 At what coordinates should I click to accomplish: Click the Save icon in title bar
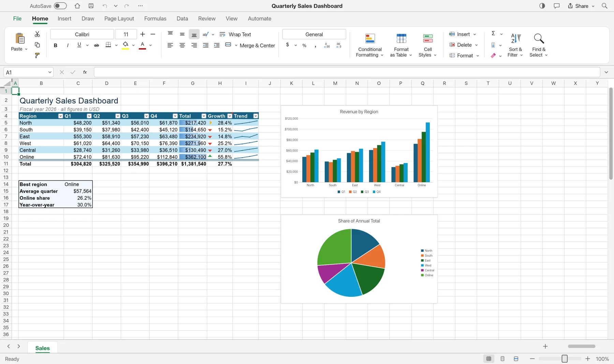click(91, 6)
